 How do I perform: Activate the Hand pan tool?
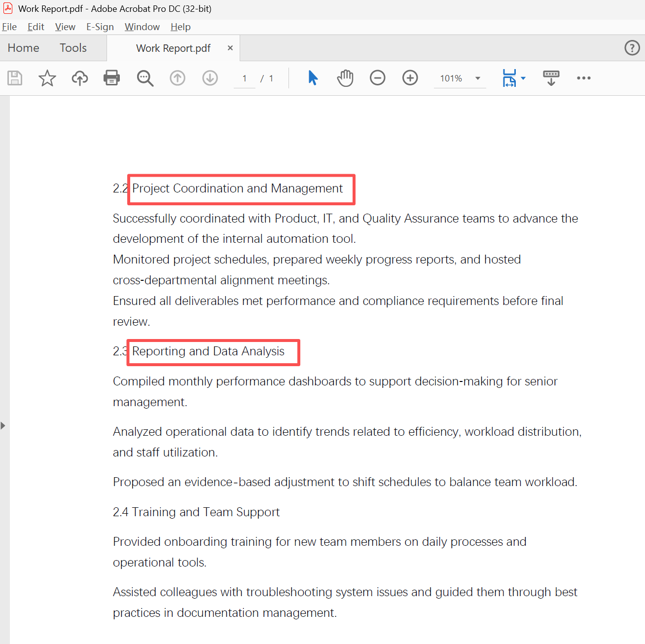(345, 78)
